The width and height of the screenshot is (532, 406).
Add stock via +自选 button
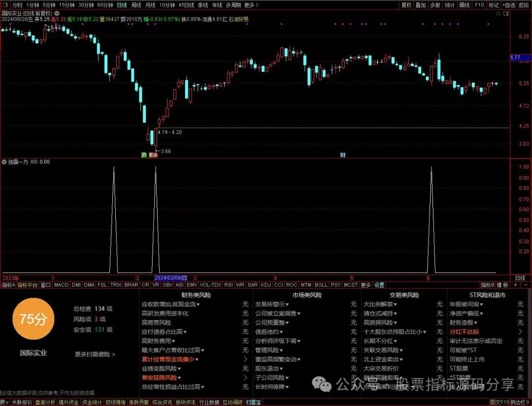(x=508, y=5)
